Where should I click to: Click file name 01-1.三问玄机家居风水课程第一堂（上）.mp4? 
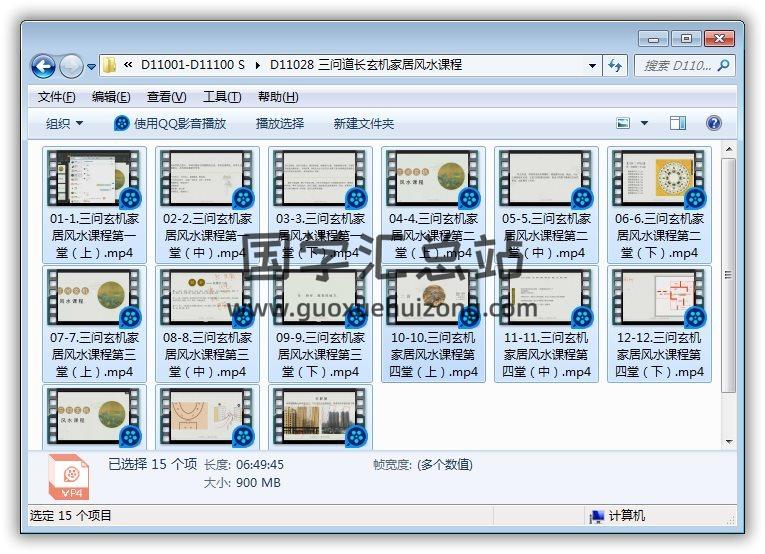(x=94, y=236)
